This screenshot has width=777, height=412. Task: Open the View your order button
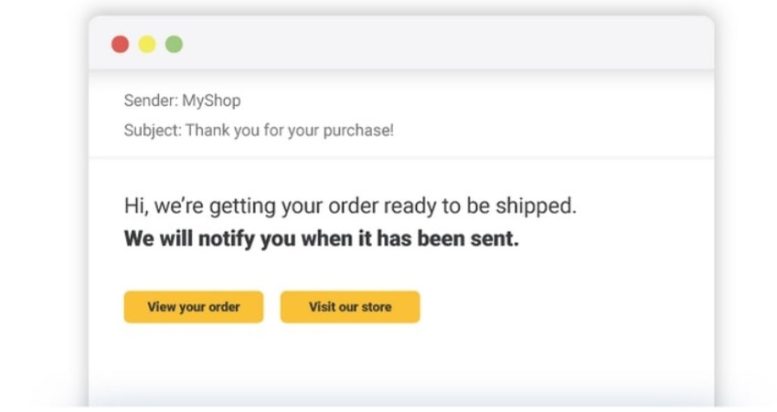(194, 307)
